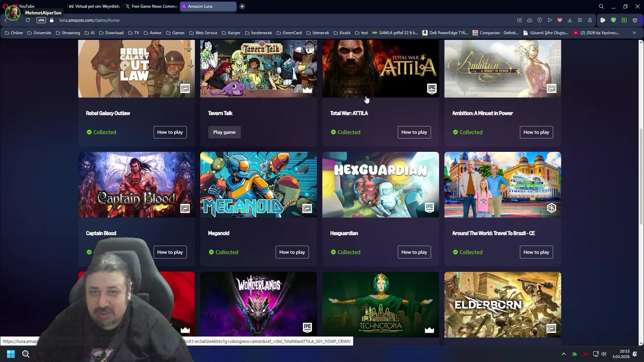
Task: Click the page vertical scrollbar thumb
Action: [640, 177]
